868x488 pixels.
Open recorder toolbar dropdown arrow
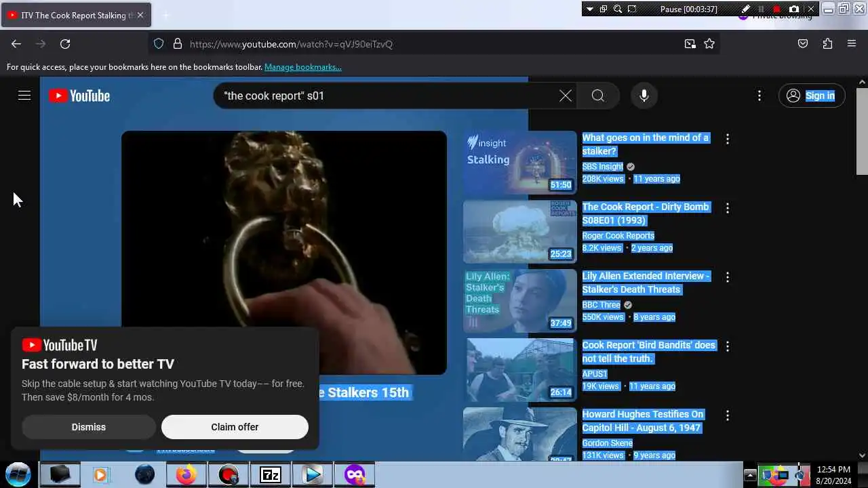(x=589, y=9)
